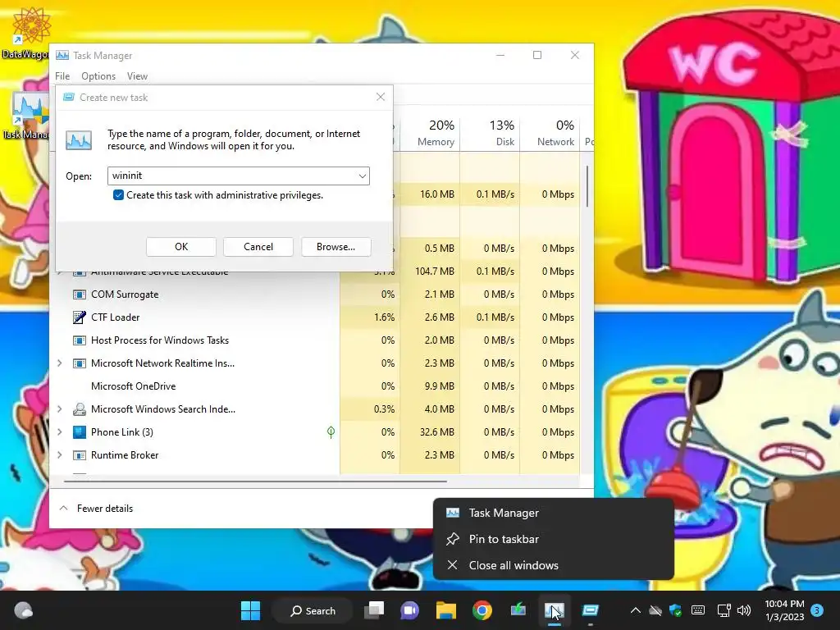
Task: Click the horizontal scrollbar of Task Manager
Action: tap(255, 481)
